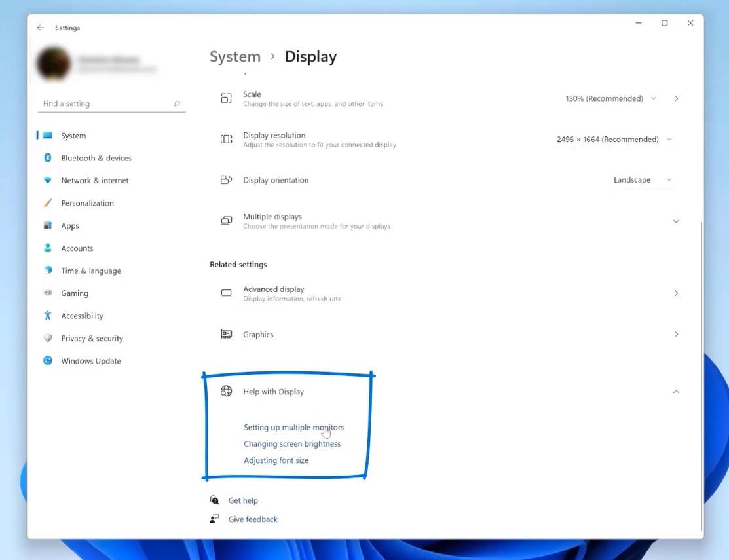Click the Multiple displays icon
The width and height of the screenshot is (729, 560).
pyautogui.click(x=226, y=221)
